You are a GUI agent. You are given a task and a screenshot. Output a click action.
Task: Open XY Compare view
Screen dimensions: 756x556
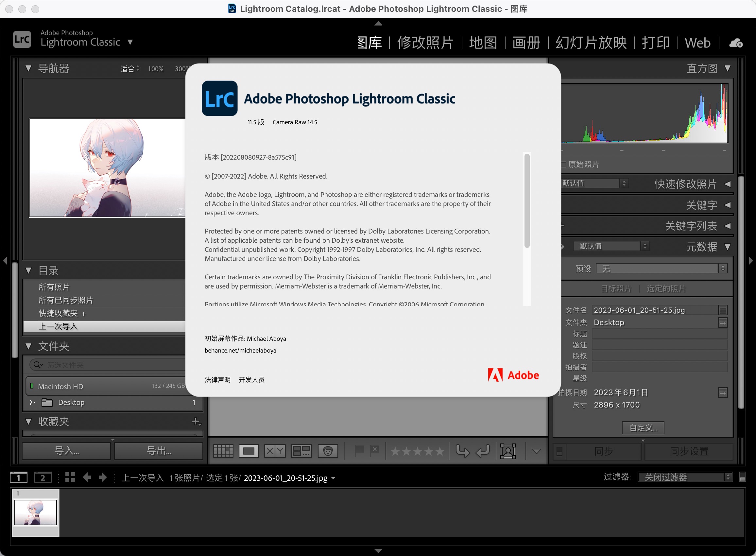coord(275,451)
